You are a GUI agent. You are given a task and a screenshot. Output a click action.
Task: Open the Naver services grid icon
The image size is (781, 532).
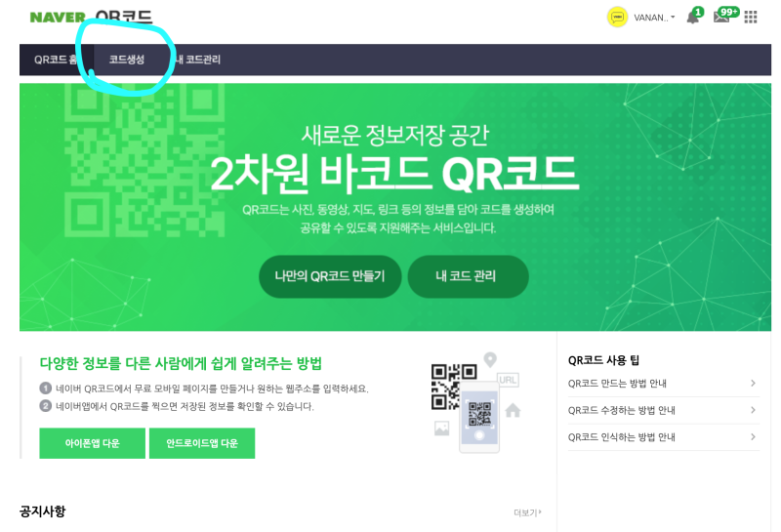pyautogui.click(x=751, y=18)
